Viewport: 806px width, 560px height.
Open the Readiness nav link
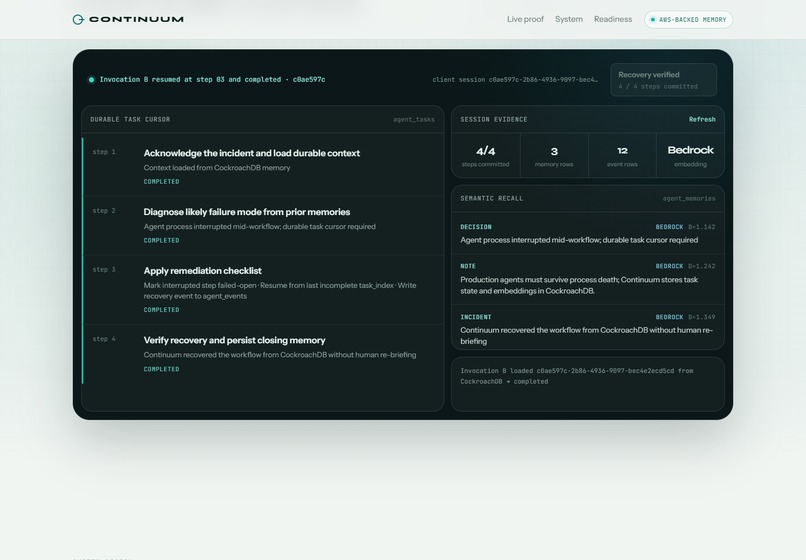(613, 19)
